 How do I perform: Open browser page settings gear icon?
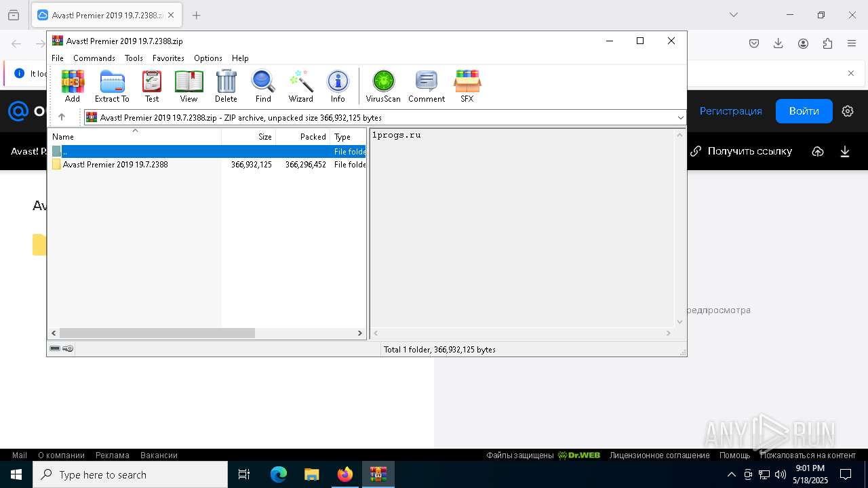(x=848, y=110)
